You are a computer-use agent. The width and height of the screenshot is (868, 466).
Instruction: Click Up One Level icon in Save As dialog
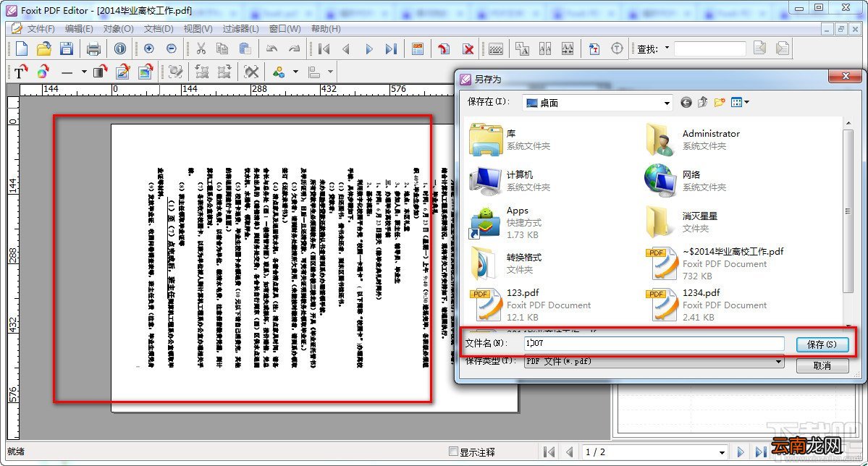702,102
